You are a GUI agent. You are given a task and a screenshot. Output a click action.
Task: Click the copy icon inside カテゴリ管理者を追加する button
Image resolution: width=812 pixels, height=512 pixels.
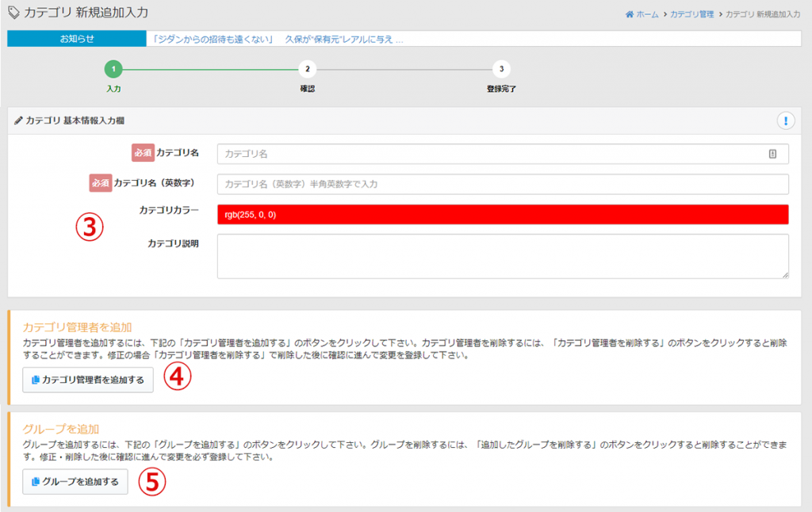tap(37, 378)
